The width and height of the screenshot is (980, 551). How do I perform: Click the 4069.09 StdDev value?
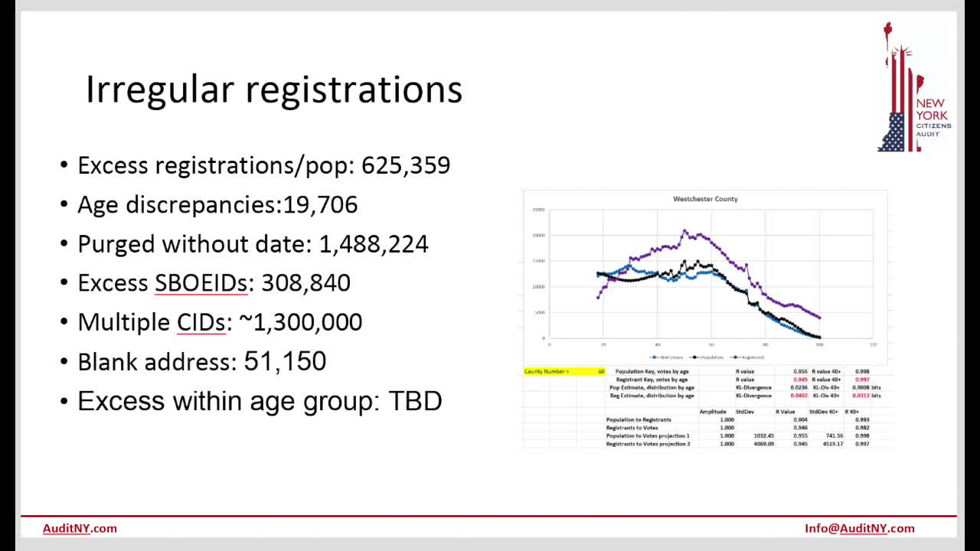[x=763, y=444]
